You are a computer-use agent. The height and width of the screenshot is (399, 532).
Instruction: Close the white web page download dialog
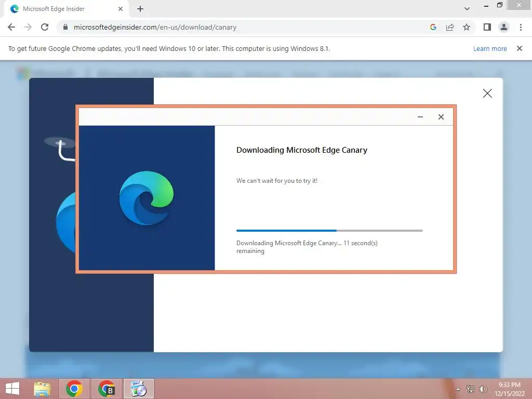tap(487, 94)
